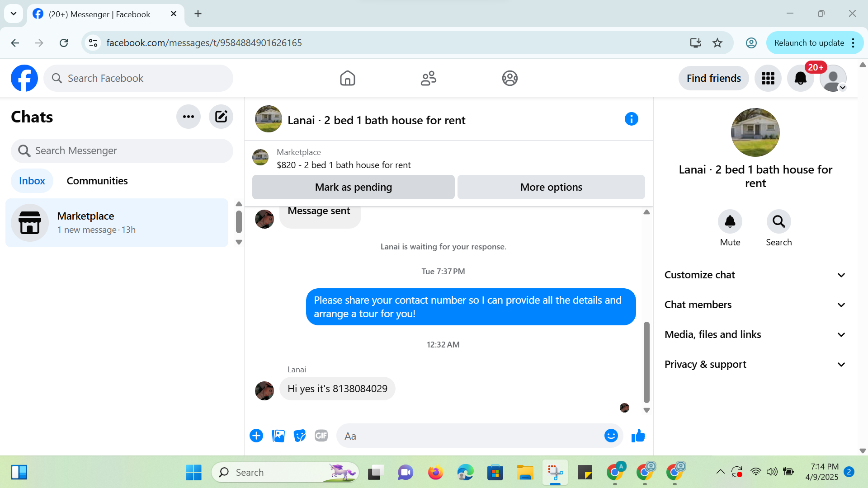
Task: Click Lanai's avatar beside the phone number message
Action: [x=264, y=391]
